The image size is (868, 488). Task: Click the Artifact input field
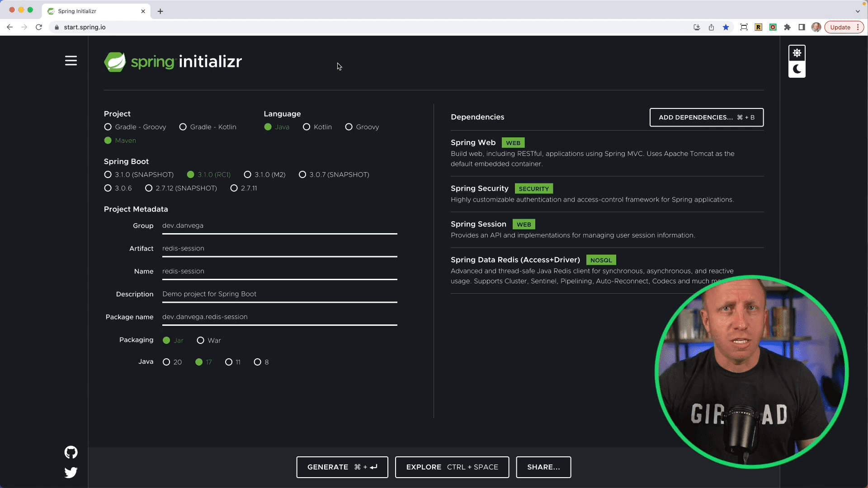coord(279,249)
